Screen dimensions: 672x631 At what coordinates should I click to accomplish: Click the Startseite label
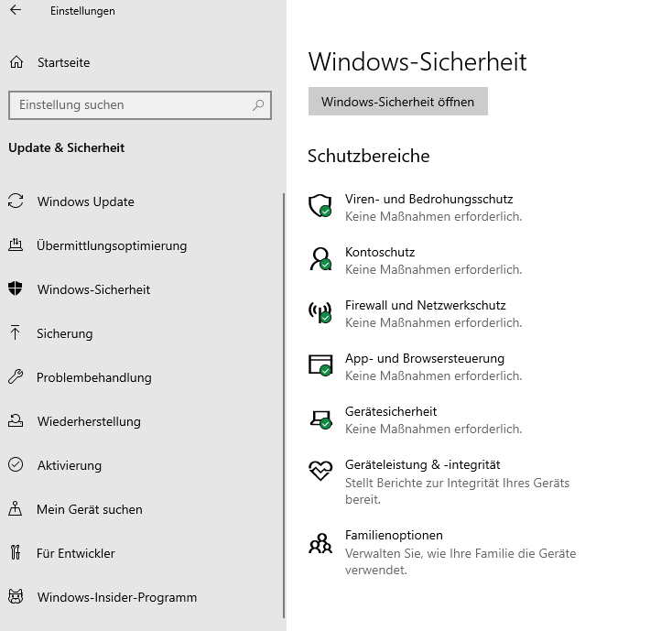63,62
